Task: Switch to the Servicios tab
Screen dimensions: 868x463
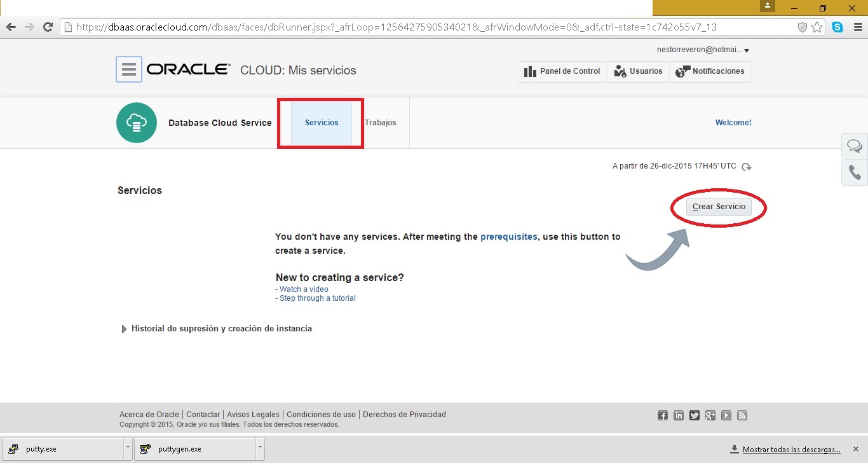Action: point(322,123)
